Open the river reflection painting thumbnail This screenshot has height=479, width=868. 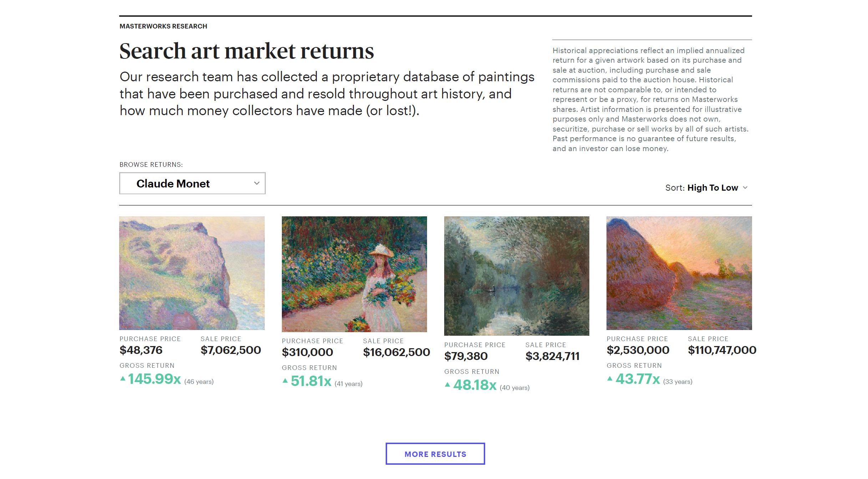point(517,276)
